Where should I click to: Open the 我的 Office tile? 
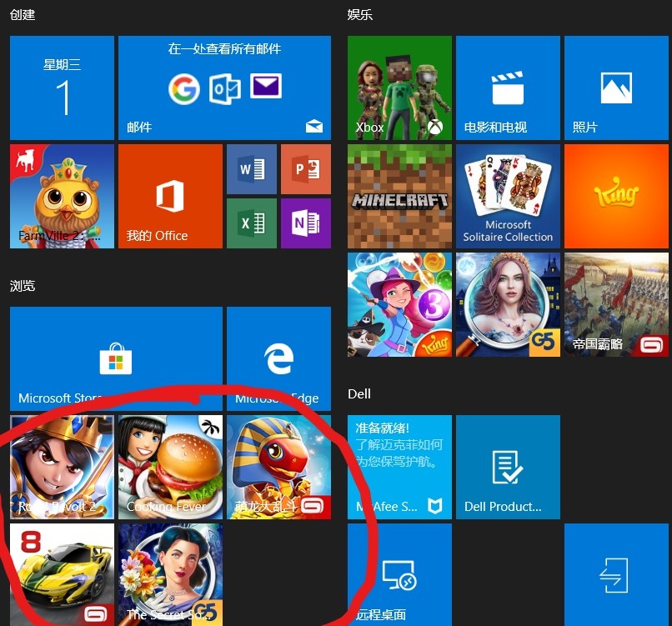click(170, 196)
